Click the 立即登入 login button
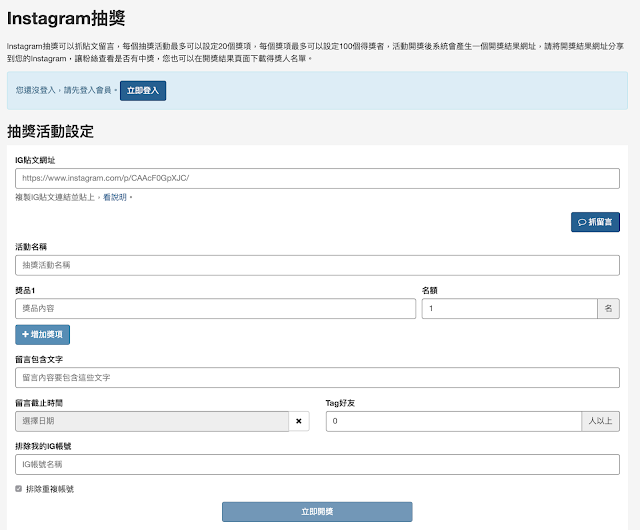640x530 pixels. click(143, 91)
